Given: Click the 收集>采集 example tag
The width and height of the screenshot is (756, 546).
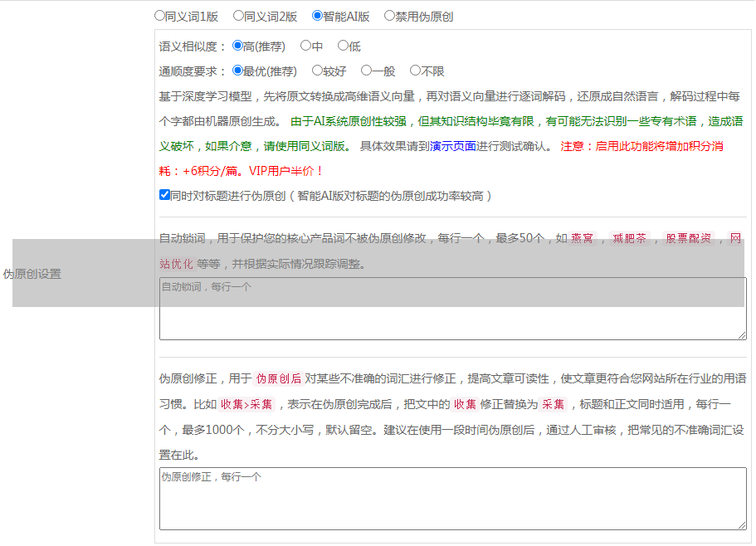Looking at the screenshot, I should (x=246, y=405).
